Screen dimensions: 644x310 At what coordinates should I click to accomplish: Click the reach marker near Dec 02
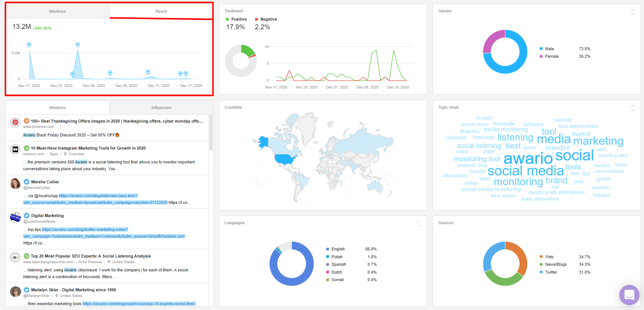pos(110,73)
